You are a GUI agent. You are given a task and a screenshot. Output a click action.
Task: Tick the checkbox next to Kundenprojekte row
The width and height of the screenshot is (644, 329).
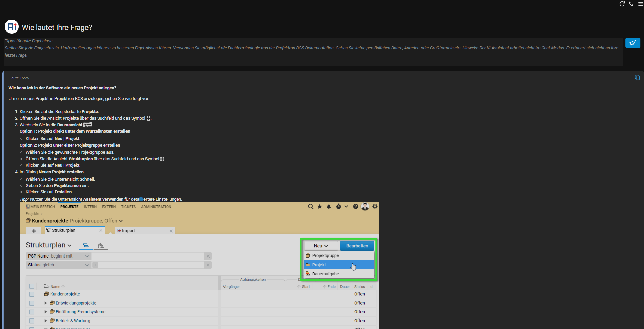32,294
